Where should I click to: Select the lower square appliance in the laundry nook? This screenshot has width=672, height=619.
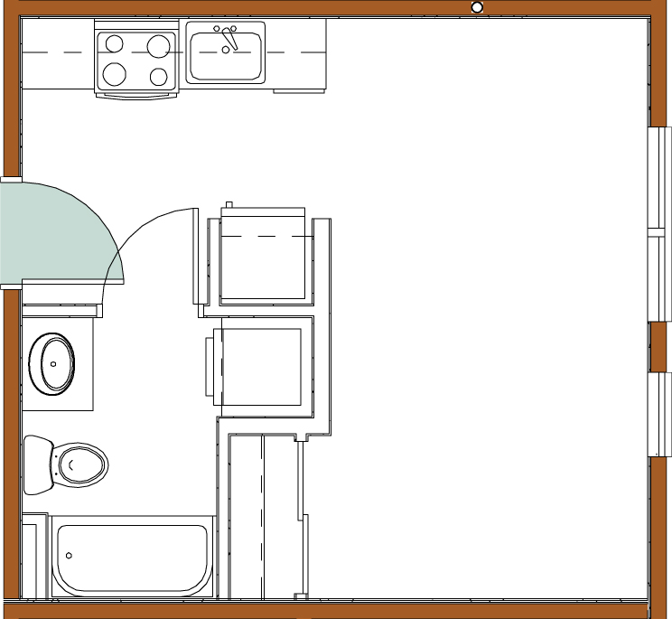261,367
